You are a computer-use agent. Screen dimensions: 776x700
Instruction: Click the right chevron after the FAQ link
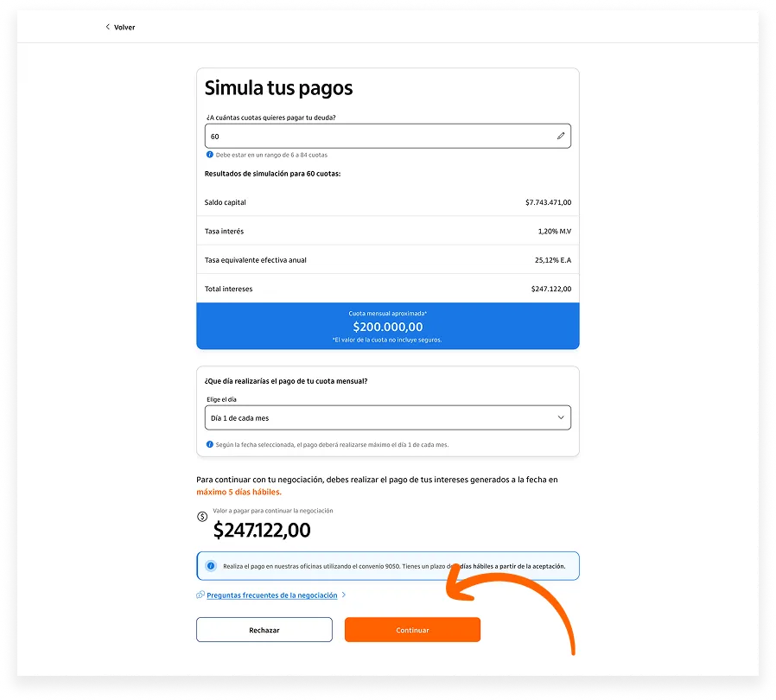pyautogui.click(x=343, y=595)
